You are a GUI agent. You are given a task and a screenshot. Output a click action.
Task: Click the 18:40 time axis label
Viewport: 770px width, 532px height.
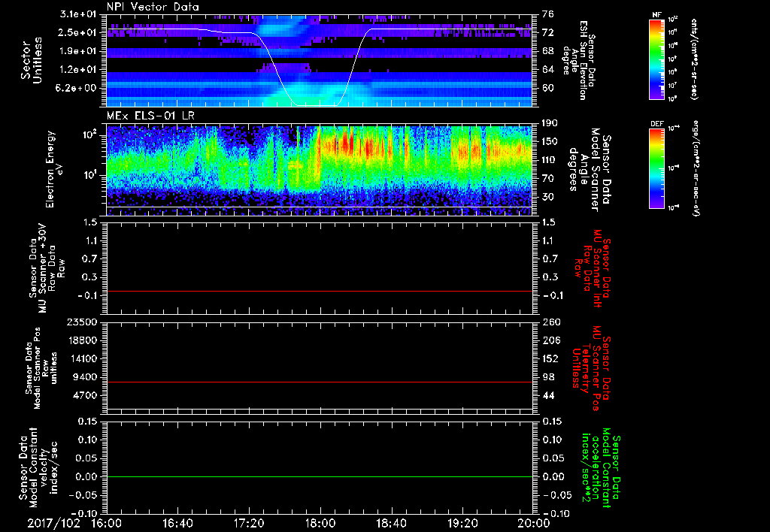point(391,523)
